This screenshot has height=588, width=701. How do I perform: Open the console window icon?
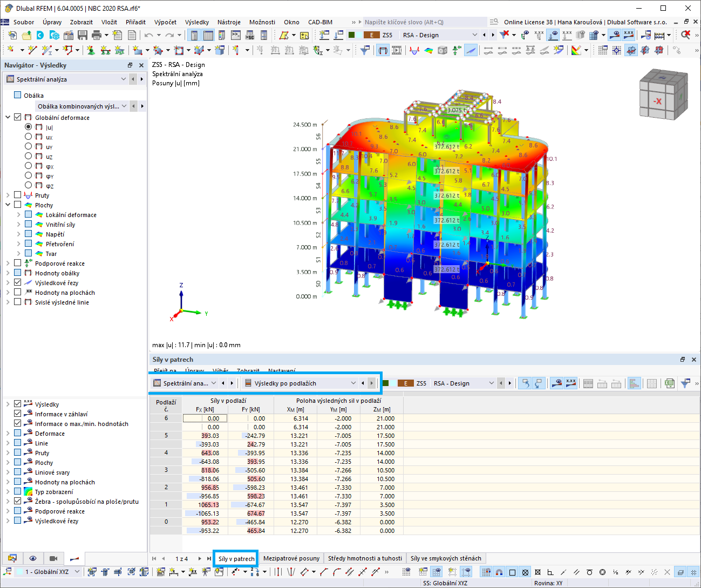pos(236,35)
